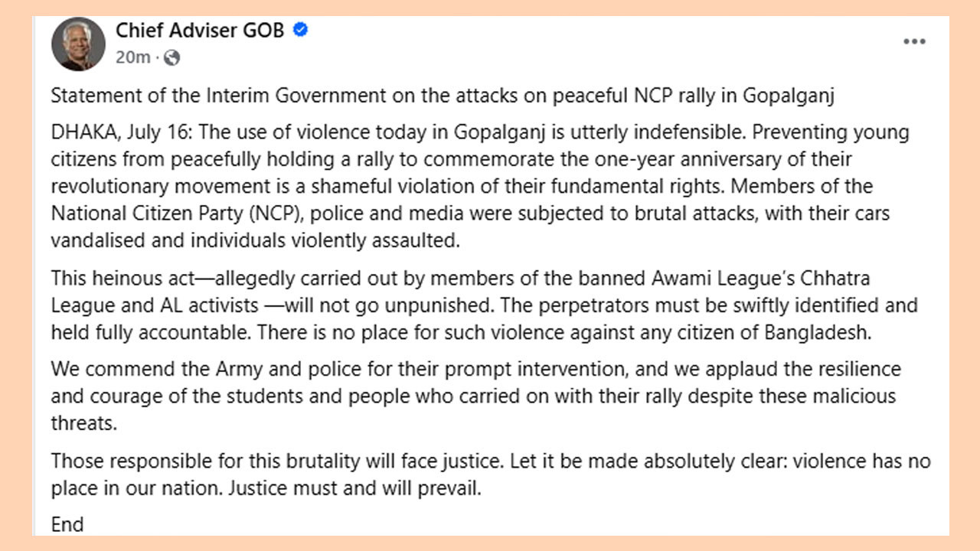Open the Chief Adviser GOB page name
Viewport: 980px width, 551px height.
click(x=201, y=31)
